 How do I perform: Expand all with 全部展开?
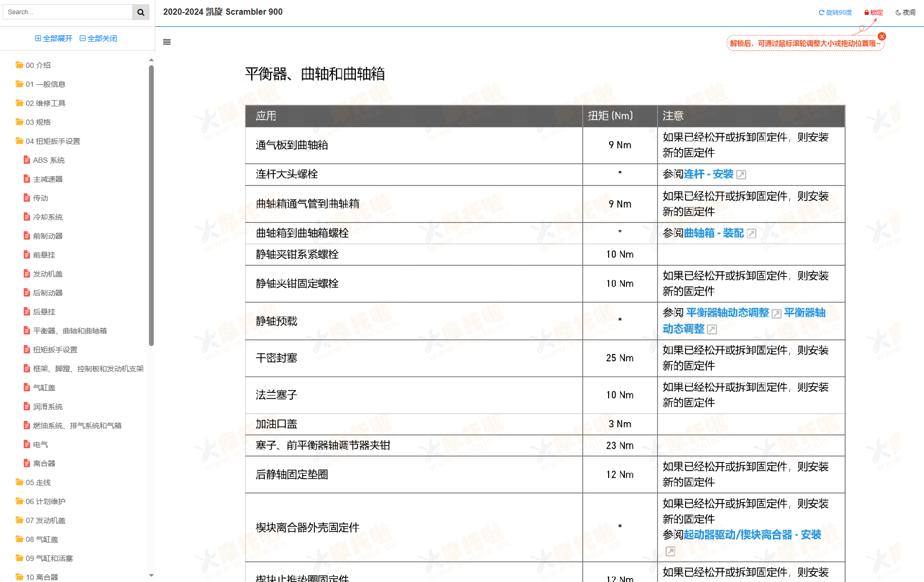(x=54, y=38)
